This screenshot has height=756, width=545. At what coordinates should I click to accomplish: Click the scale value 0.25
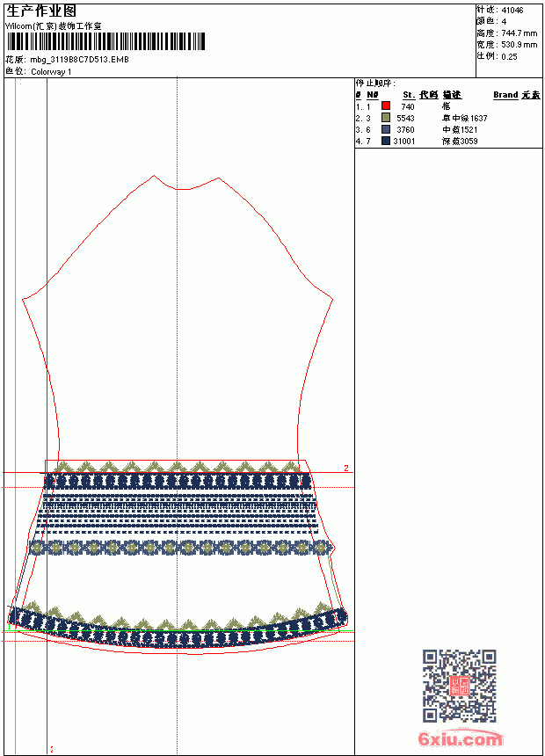[x=509, y=56]
